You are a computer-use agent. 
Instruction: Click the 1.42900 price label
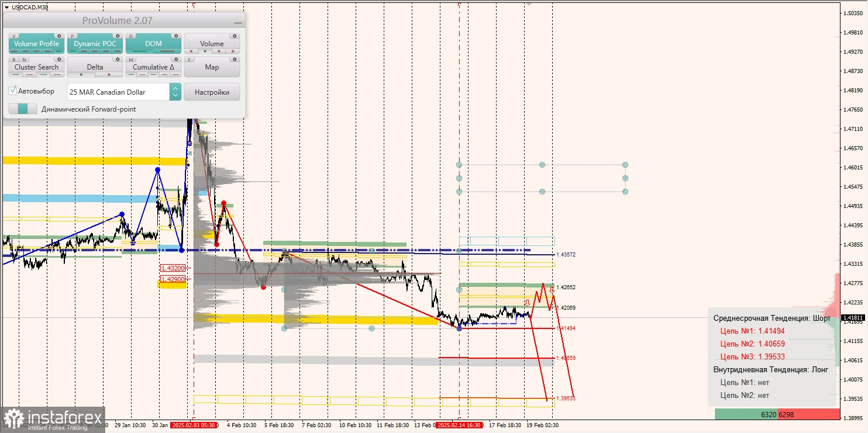tap(173, 279)
